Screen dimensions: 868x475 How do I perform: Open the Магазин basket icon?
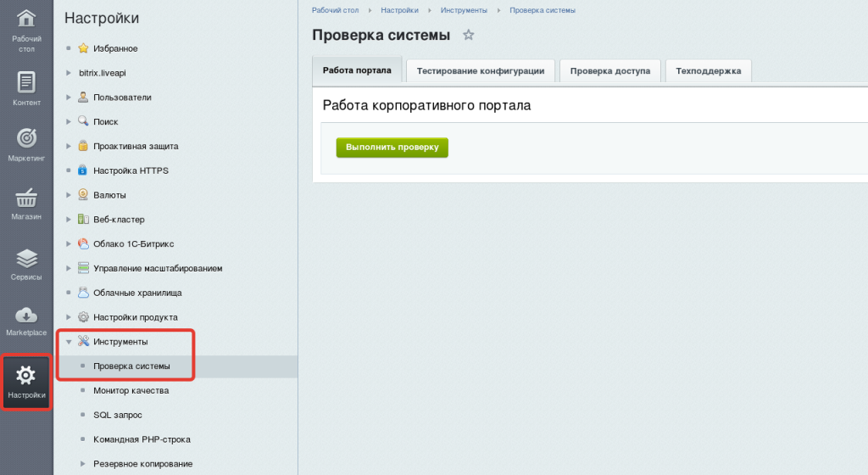[26, 197]
